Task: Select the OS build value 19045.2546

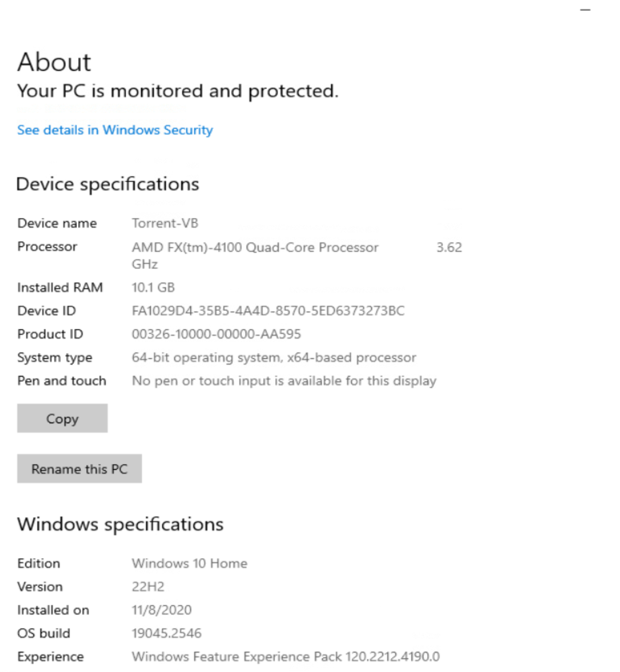Action: 166,633
